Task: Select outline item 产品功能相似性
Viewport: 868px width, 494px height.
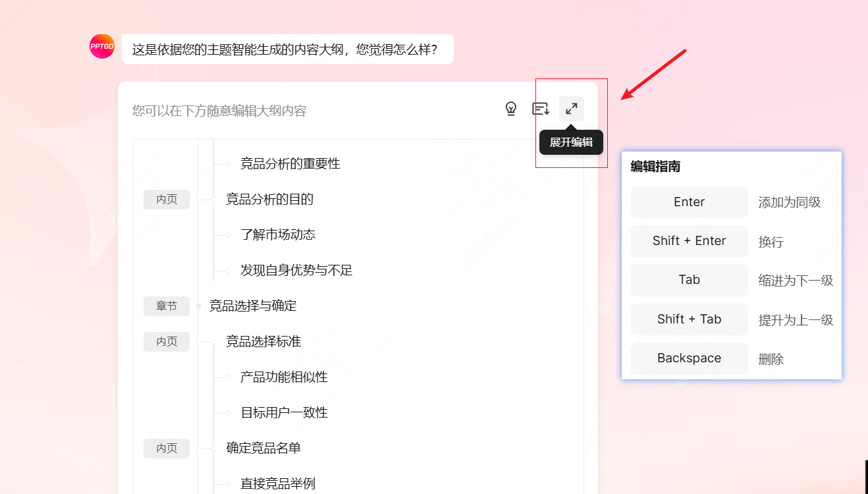Action: coord(284,377)
